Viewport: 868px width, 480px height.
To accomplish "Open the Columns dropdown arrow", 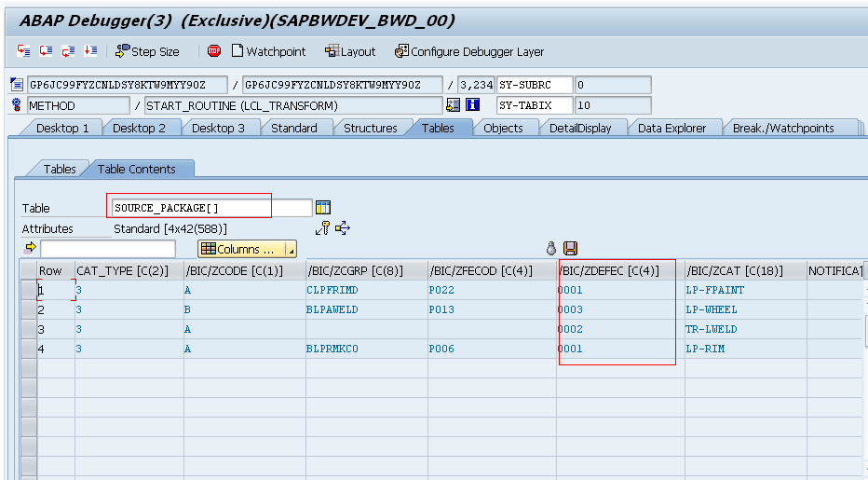I will coord(291,250).
